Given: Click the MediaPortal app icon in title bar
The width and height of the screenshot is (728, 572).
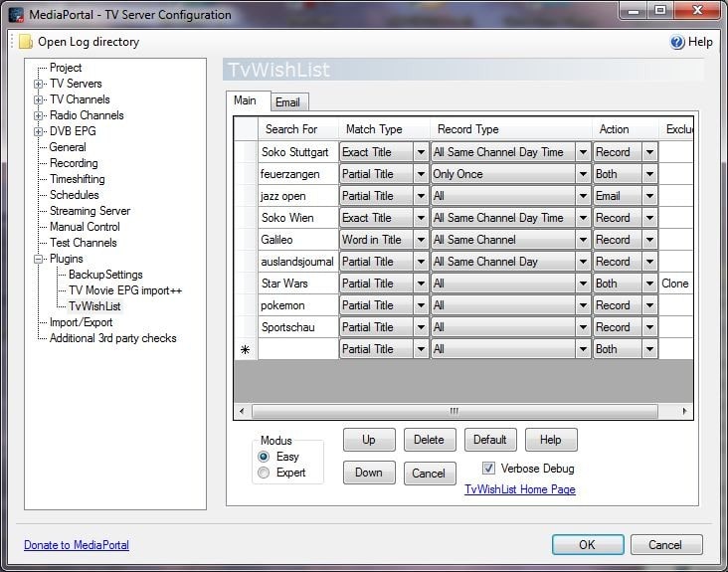Looking at the screenshot, I should point(16,14).
